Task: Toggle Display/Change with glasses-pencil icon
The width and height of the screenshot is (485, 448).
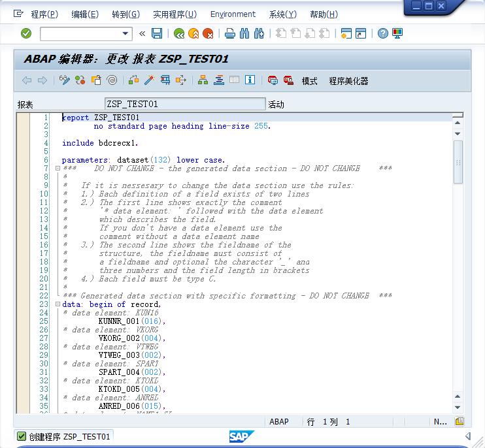Action: [x=65, y=80]
